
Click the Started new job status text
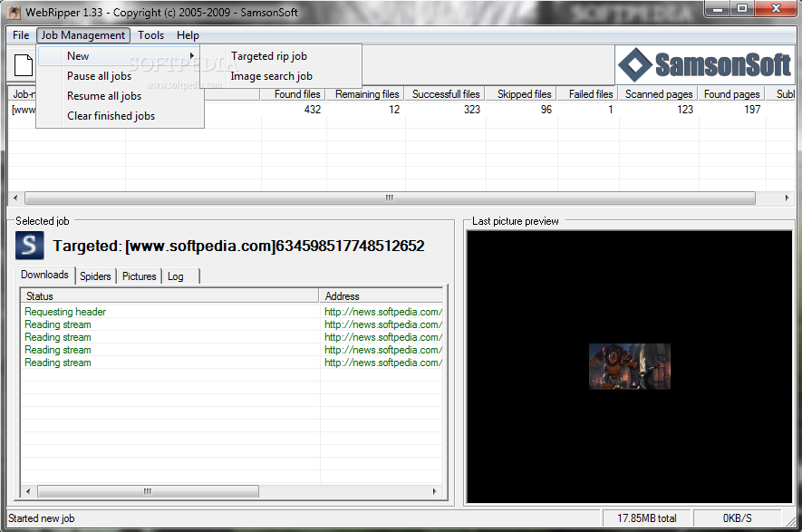(x=42, y=518)
